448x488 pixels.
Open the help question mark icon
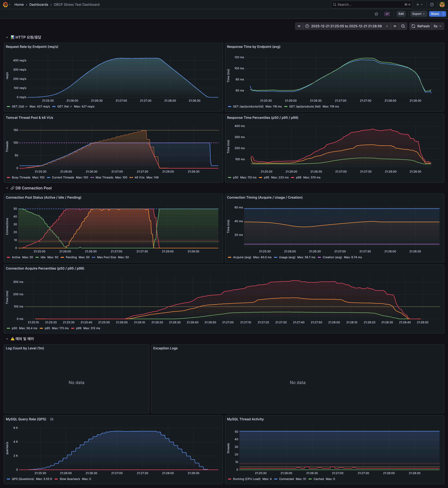pos(432,5)
